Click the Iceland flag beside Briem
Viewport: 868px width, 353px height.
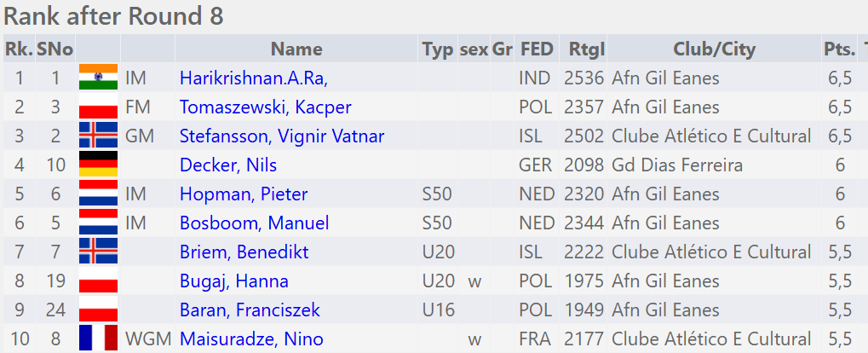pyautogui.click(x=98, y=252)
